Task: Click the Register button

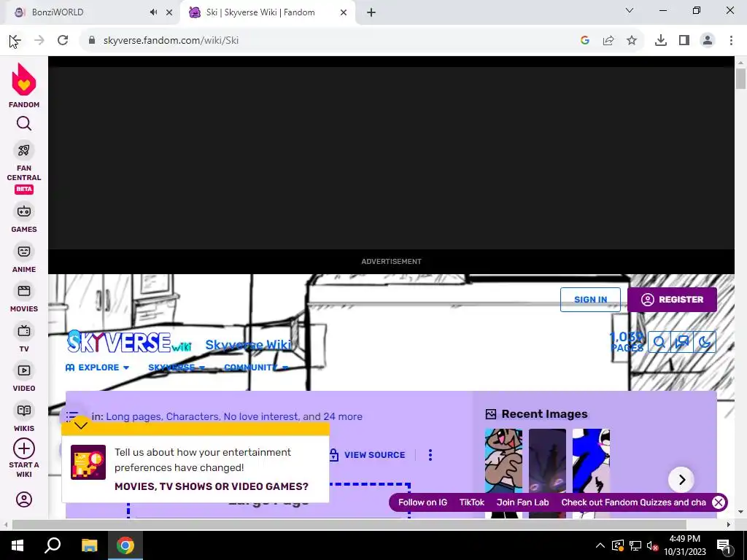Action: (672, 300)
